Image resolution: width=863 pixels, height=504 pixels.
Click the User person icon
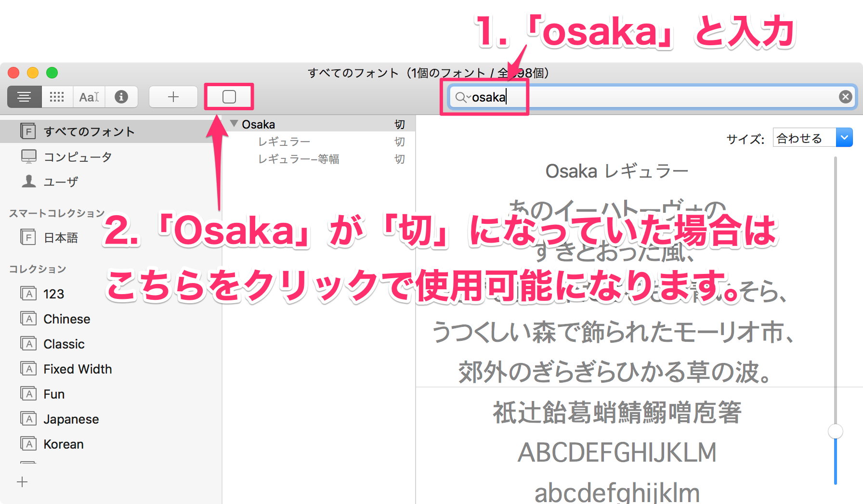[28, 181]
